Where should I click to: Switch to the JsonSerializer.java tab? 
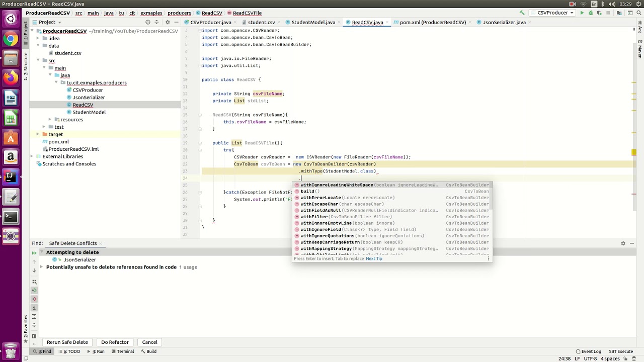(504, 22)
